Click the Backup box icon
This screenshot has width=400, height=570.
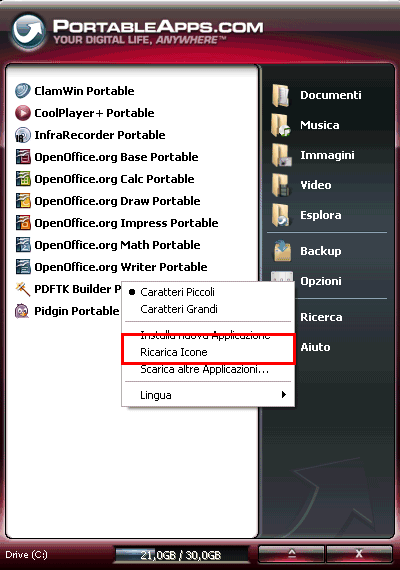[x=282, y=251]
